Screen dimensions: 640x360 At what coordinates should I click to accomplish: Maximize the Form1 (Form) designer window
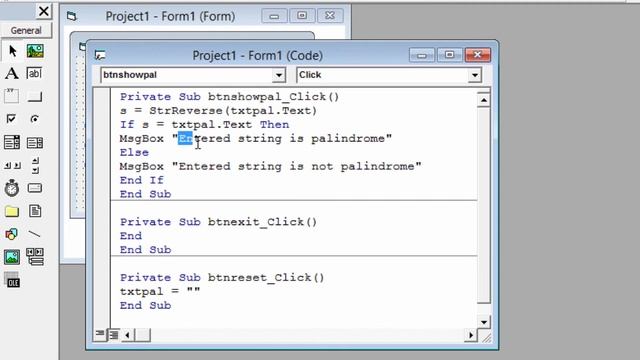coord(302,16)
